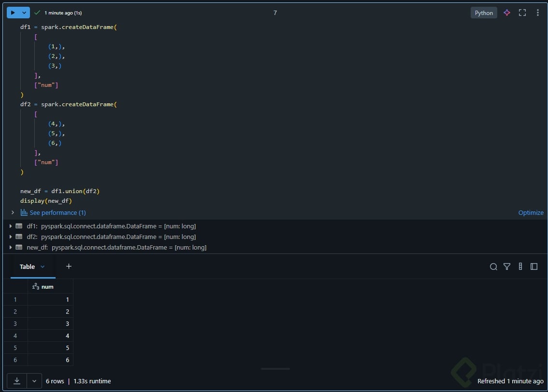Place cursor on display(new_df) code line
This screenshot has width=548, height=392.
(x=46, y=201)
